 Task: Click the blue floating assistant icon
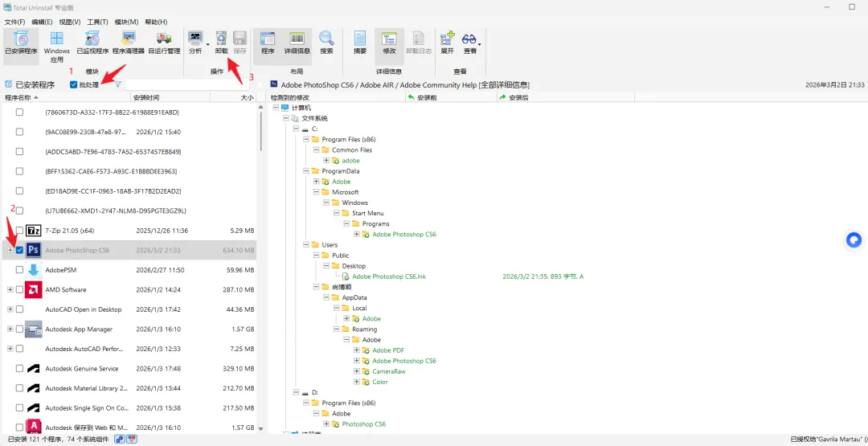(854, 240)
